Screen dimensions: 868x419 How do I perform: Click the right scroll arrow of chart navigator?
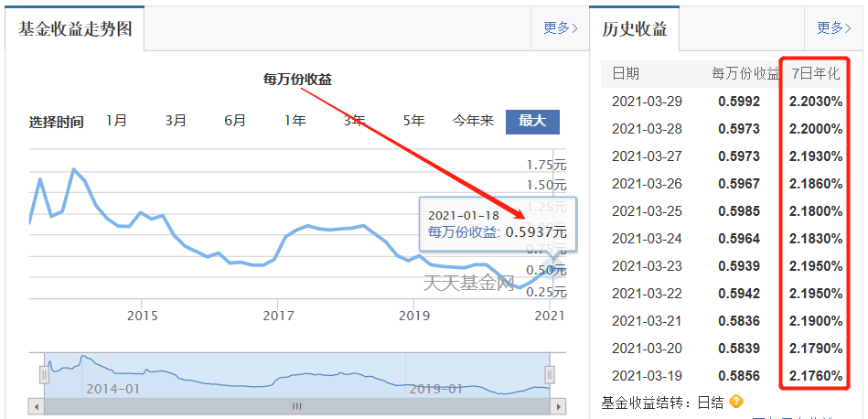point(559,406)
